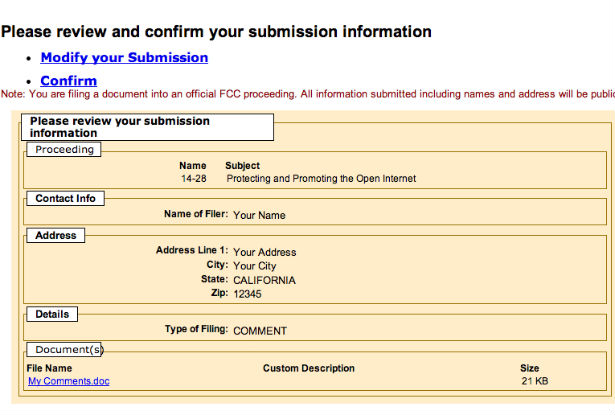The height and width of the screenshot is (415, 615).
Task: Select the CALIFORNIA state value
Action: pyautogui.click(x=264, y=281)
